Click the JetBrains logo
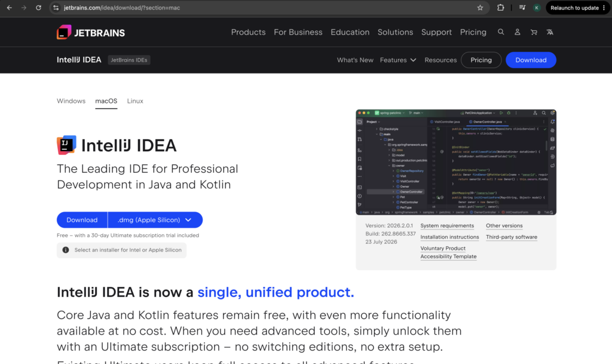This screenshot has height=364, width=612. [91, 32]
